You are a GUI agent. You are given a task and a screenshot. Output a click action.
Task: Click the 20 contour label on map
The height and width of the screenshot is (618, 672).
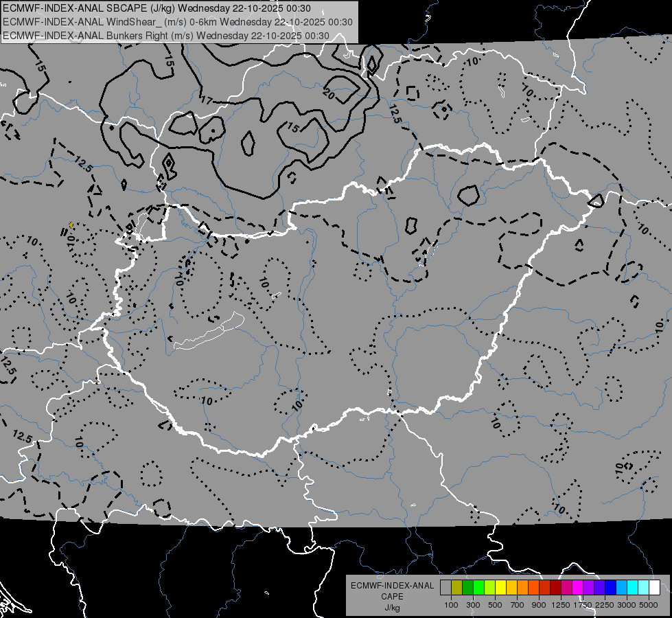[x=329, y=94]
